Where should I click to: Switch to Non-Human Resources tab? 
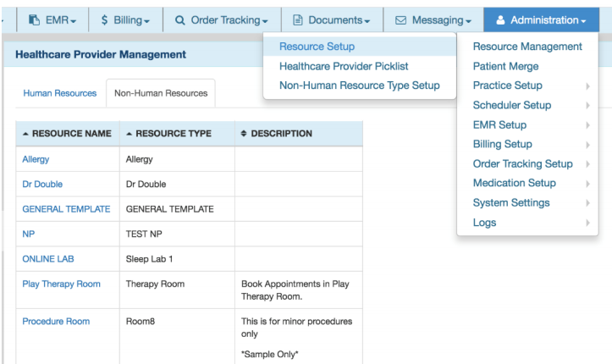click(x=161, y=93)
